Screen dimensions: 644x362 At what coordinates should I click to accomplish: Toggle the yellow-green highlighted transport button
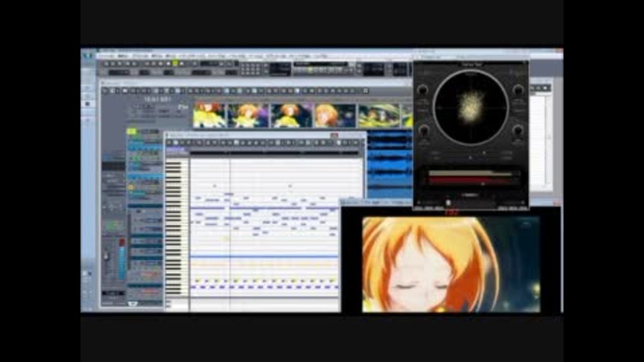[175, 63]
